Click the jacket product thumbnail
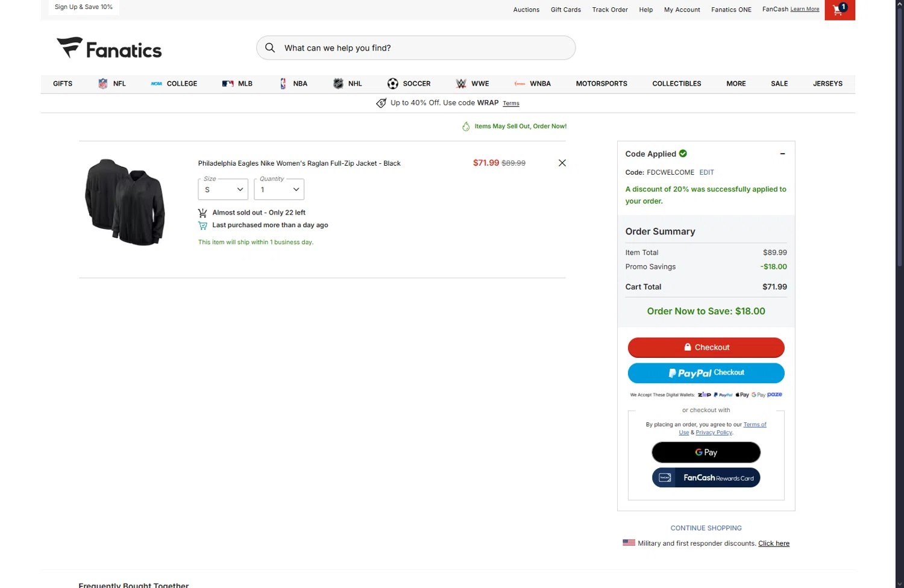The height and width of the screenshot is (588, 904). (x=125, y=202)
